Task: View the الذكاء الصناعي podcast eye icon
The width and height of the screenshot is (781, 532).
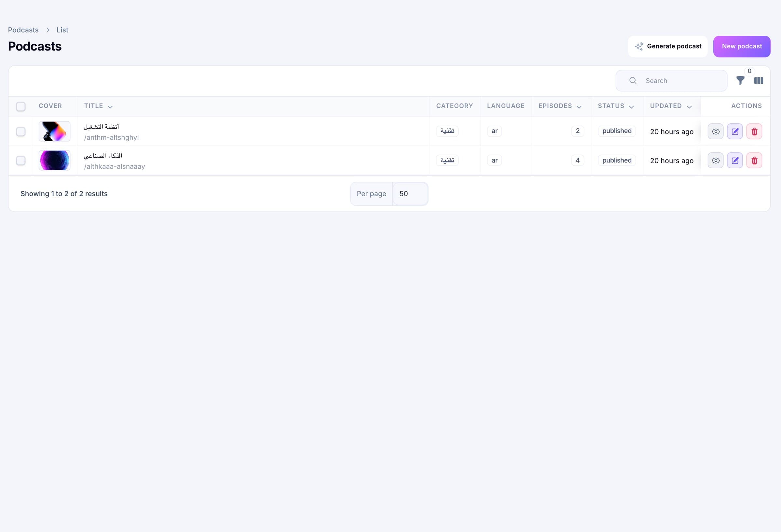Action: point(716,161)
